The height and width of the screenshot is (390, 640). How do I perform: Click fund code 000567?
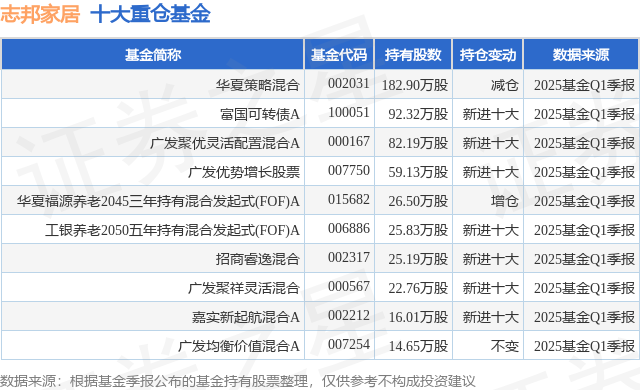pyautogui.click(x=349, y=286)
